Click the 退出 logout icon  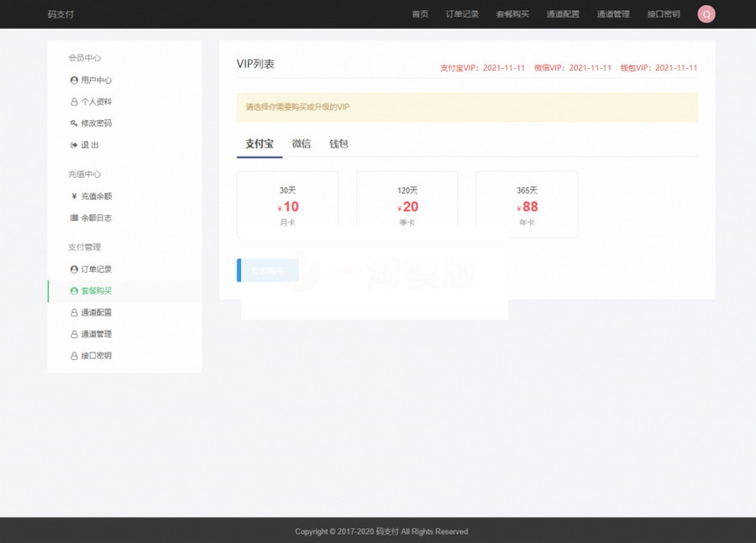click(x=74, y=144)
